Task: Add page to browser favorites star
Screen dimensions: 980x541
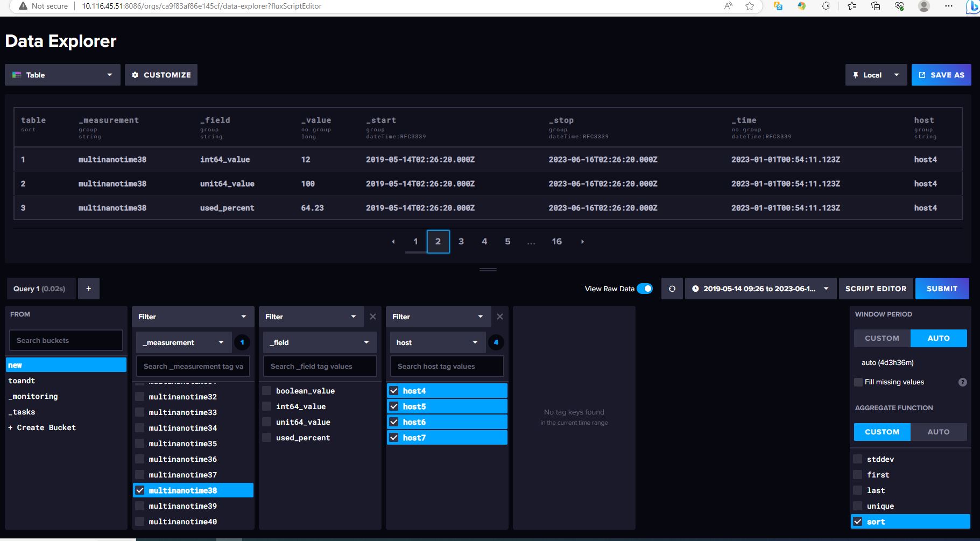Action: click(749, 6)
